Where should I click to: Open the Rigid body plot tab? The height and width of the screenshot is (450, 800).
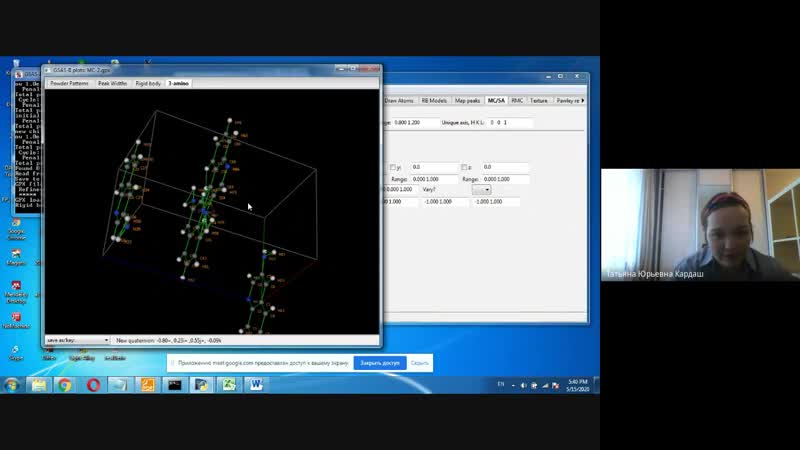pyautogui.click(x=148, y=83)
